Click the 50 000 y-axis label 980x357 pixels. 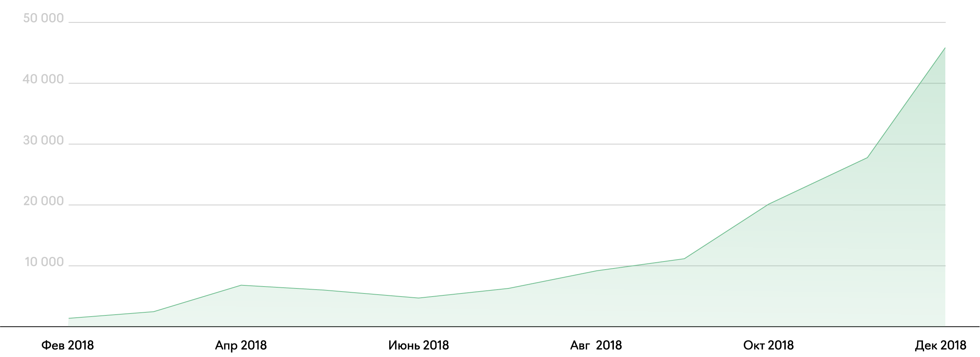43,18
